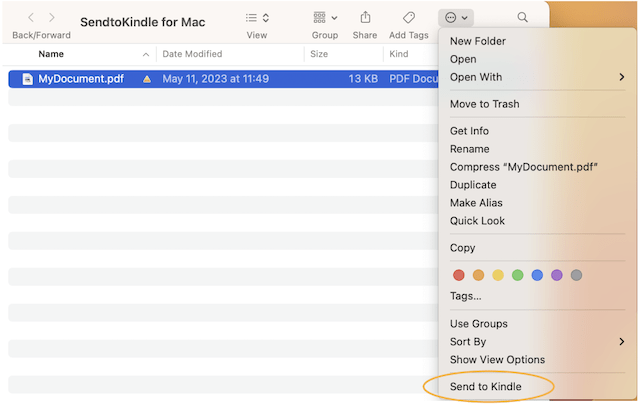Click the Share icon in the toolbar
Image resolution: width=640 pixels, height=405 pixels.
(365, 18)
